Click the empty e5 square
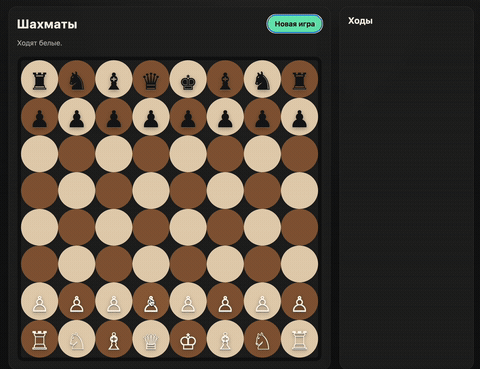This screenshot has width=480, height=369. point(188,190)
